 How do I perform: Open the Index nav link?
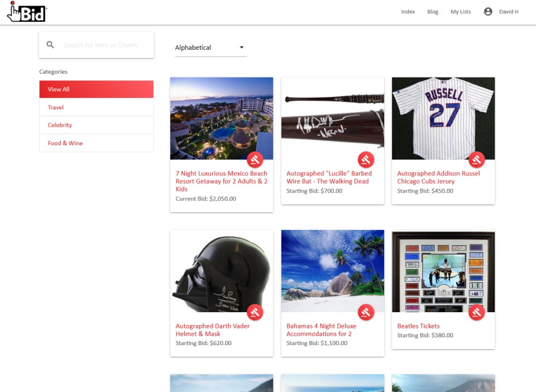click(x=408, y=12)
